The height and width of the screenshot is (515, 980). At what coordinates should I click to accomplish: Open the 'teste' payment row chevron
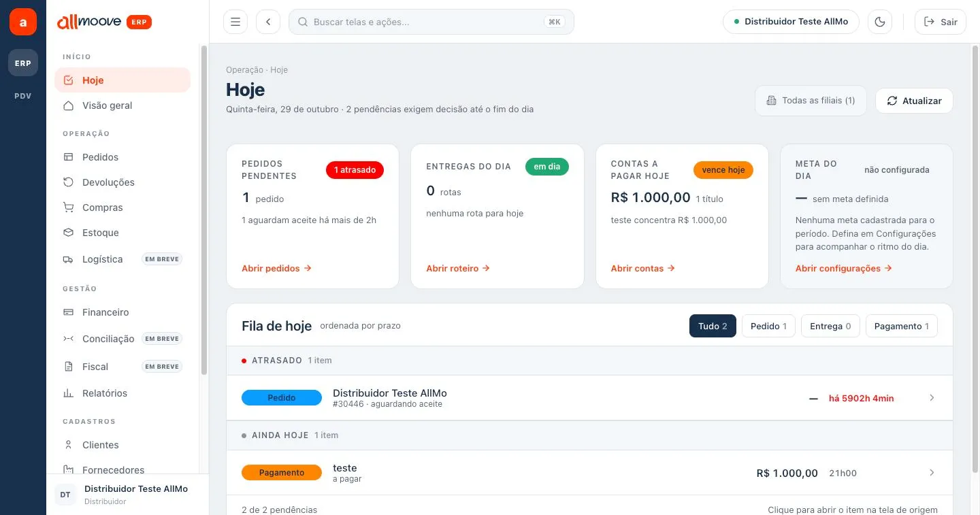point(932,473)
